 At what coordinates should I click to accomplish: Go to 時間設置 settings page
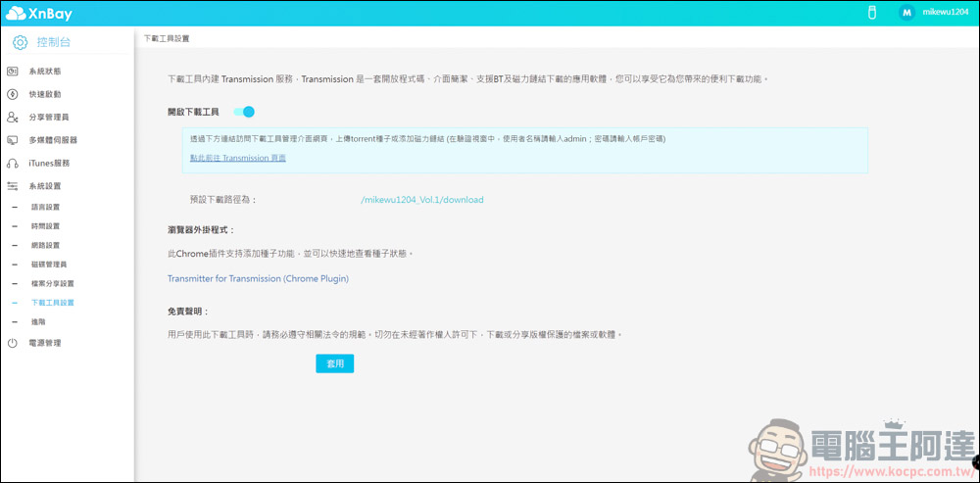pyautogui.click(x=45, y=226)
